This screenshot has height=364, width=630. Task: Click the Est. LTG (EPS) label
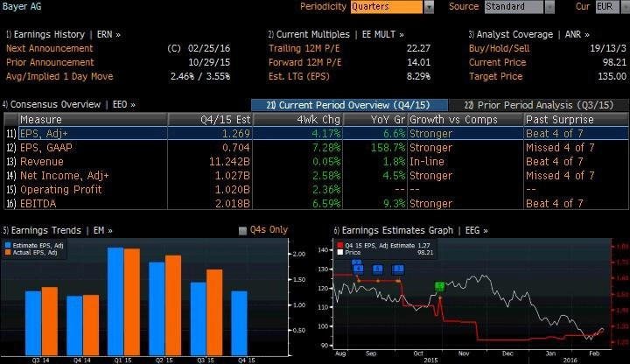tap(299, 77)
